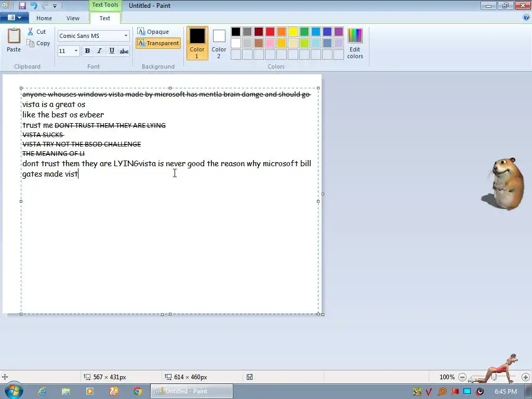Switch to the View ribbon tab
The image size is (532, 399).
(73, 18)
